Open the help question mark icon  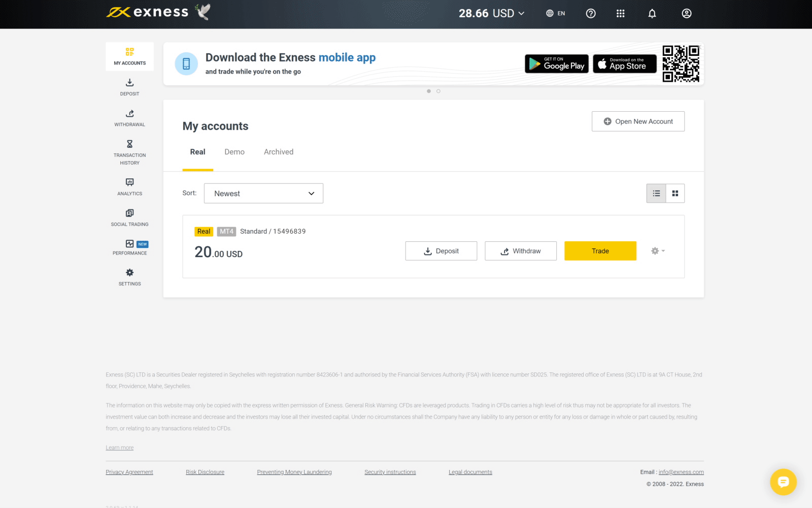[x=591, y=14]
